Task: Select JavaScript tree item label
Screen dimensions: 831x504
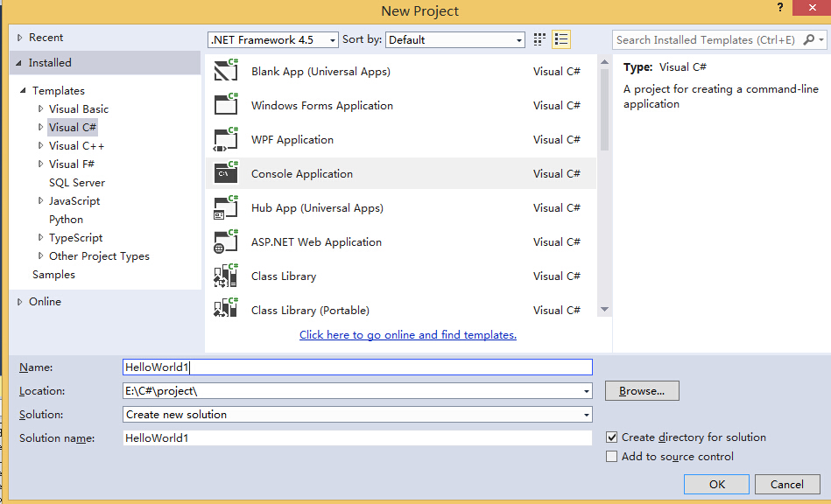Action: tap(74, 201)
